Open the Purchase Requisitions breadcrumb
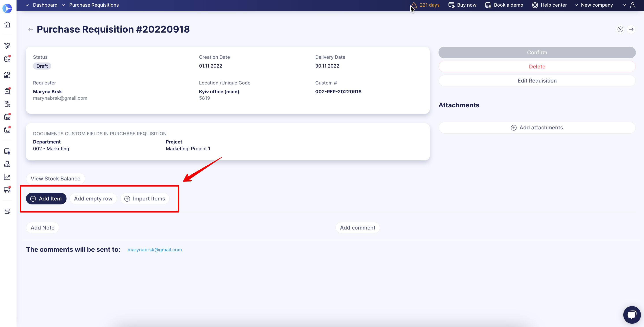644x327 pixels. point(94,5)
